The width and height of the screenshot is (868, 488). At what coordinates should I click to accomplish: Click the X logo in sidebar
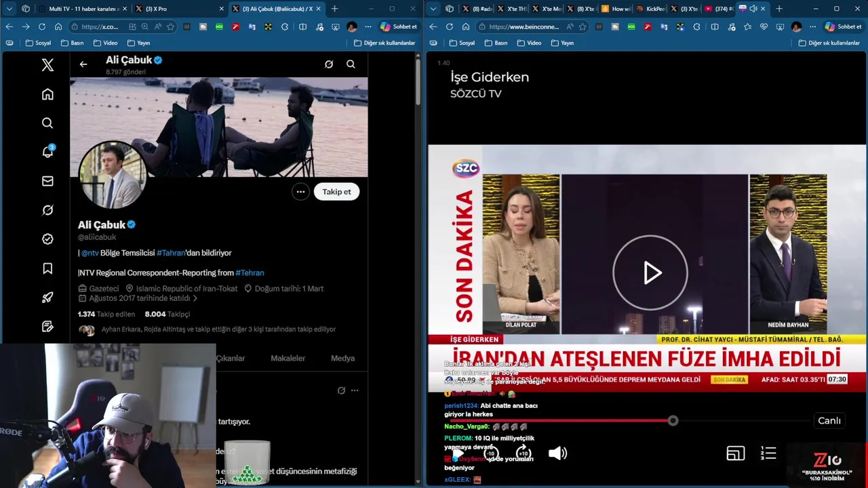(47, 65)
